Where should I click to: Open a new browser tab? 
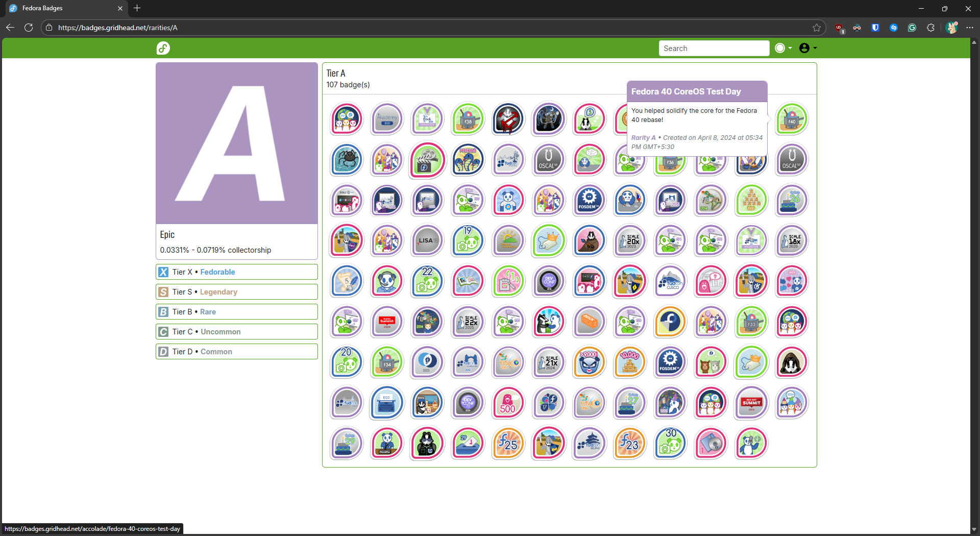click(137, 8)
